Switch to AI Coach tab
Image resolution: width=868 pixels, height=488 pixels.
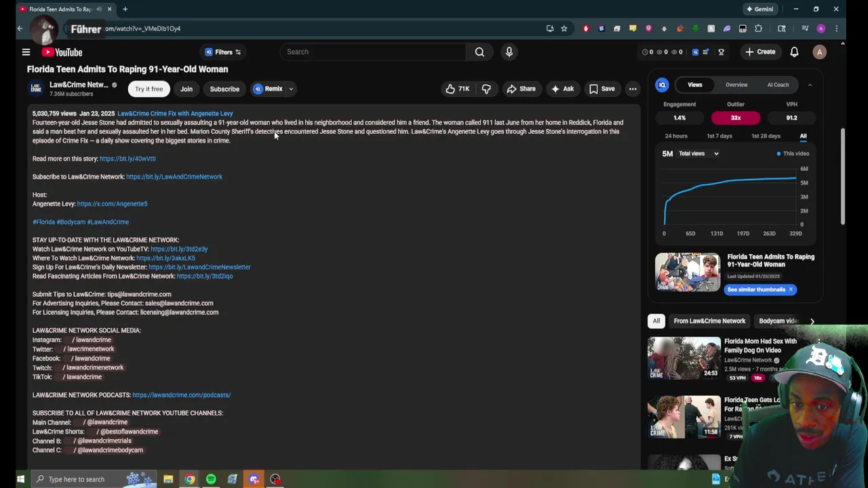coord(778,85)
